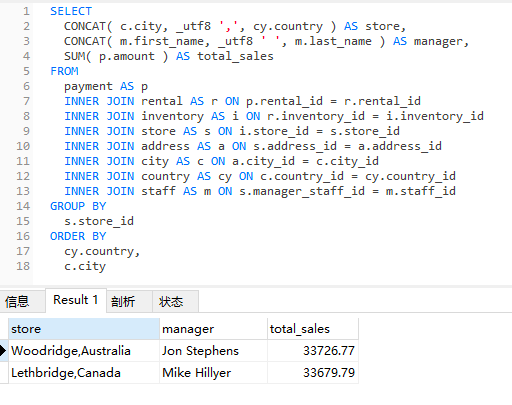Click the manager column header
This screenshot has width=512, height=405.
(213, 329)
